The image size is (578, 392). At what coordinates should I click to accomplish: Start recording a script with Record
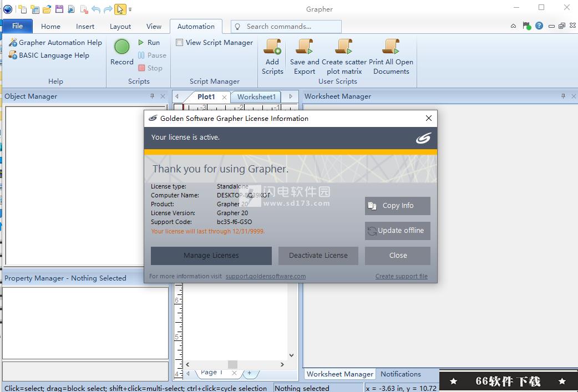(121, 52)
